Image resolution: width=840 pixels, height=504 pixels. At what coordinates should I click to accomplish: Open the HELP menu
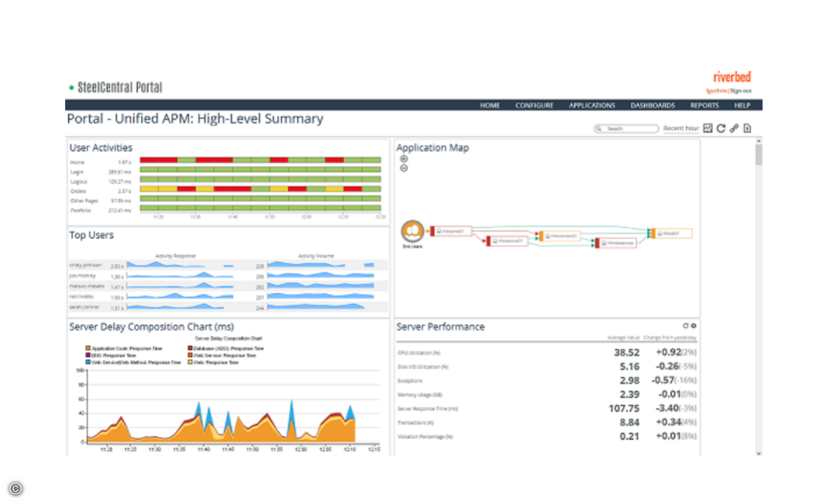(x=742, y=106)
